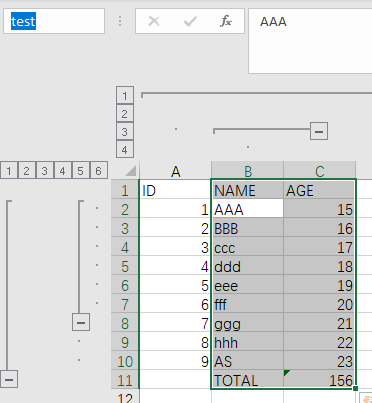Select row 10 header
The height and width of the screenshot is (403, 372).
pyautogui.click(x=125, y=361)
